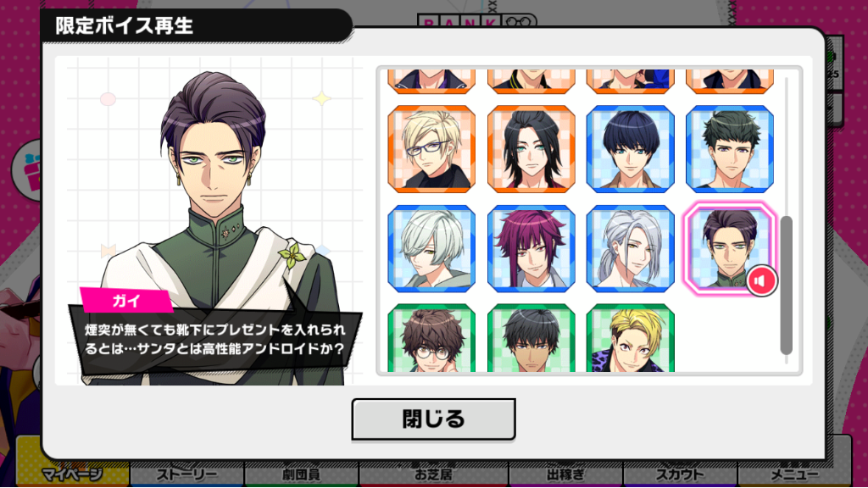This screenshot has width=868, height=488.
Task: Open the メニュー tab
Action: 794,474
